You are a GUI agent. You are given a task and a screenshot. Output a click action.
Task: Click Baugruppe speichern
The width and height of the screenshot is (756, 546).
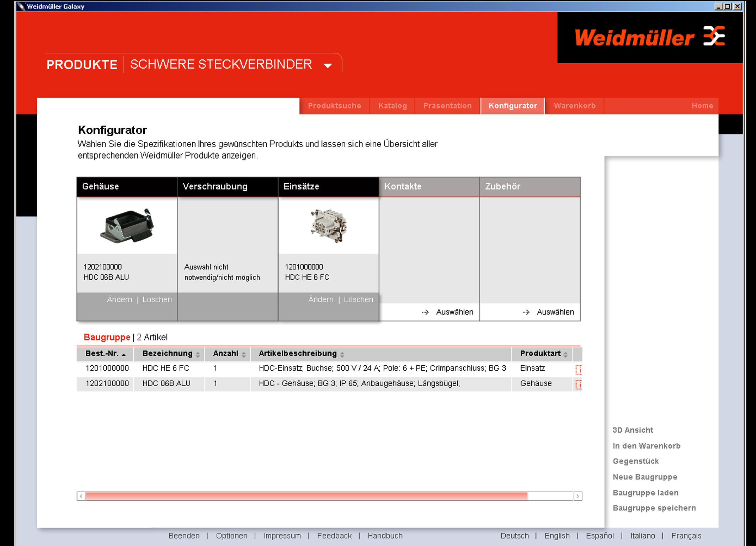click(x=654, y=508)
